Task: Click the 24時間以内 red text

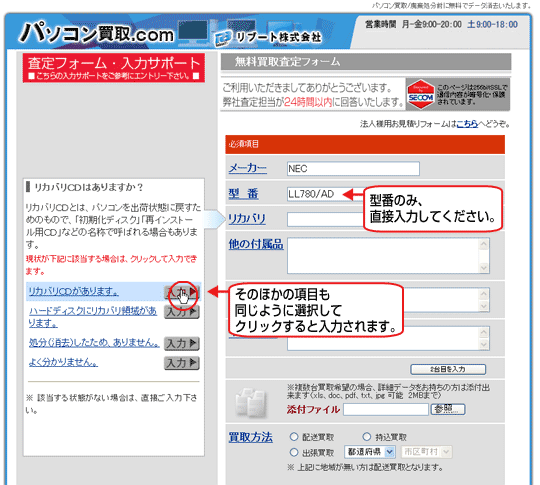Action: [x=308, y=102]
